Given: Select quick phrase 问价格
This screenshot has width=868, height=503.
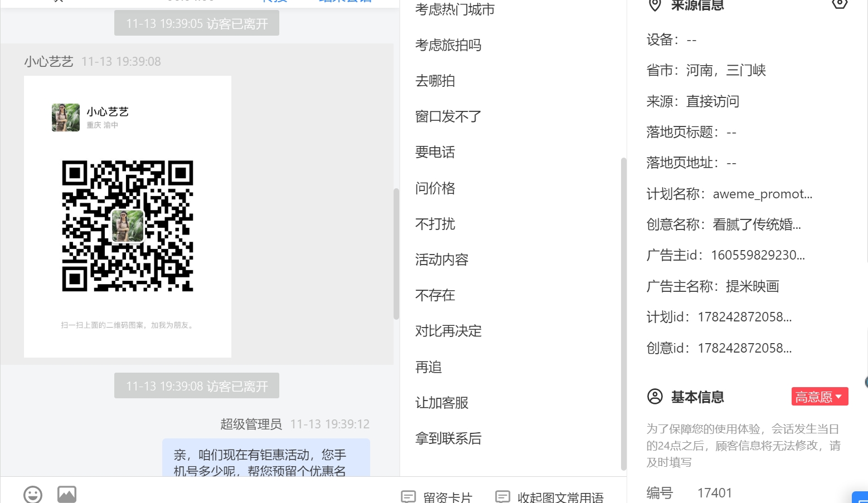Looking at the screenshot, I should pos(435,188).
